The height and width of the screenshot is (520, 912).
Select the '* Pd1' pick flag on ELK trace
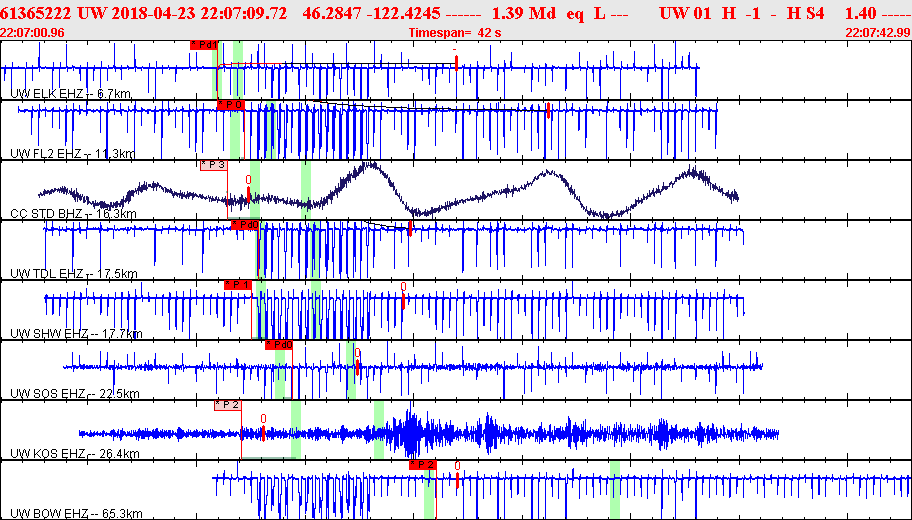[204, 45]
